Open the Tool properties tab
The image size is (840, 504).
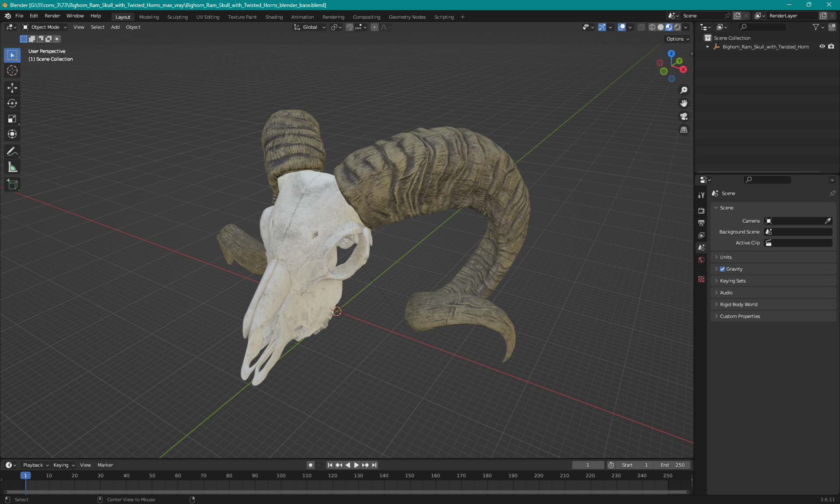tap(701, 195)
